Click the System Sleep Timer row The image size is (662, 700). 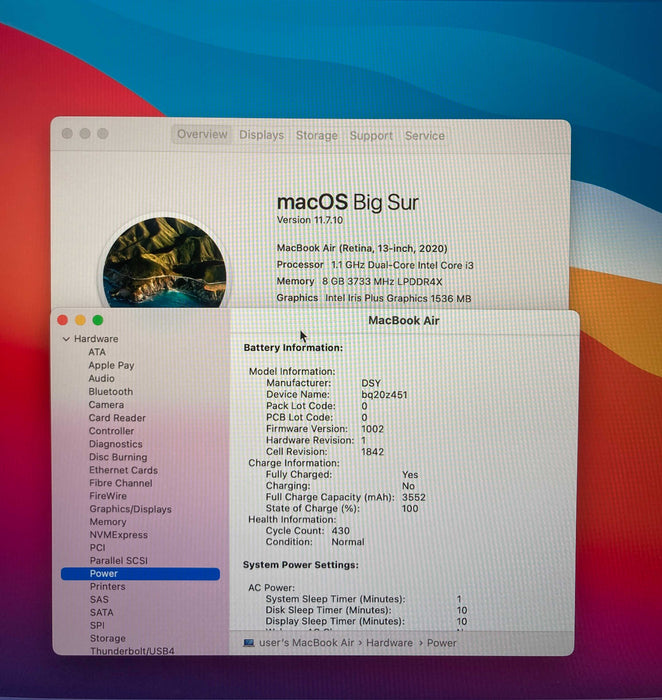click(x=364, y=599)
